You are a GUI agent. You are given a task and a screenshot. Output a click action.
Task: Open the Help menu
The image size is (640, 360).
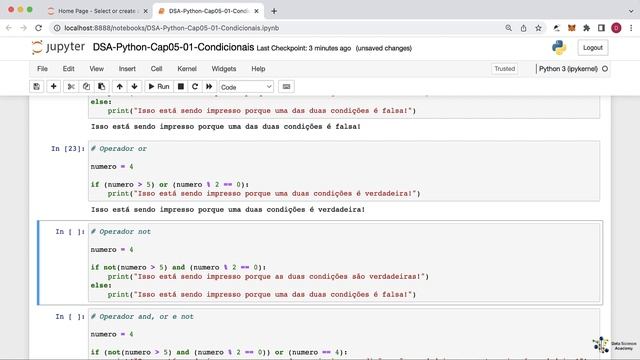click(258, 69)
